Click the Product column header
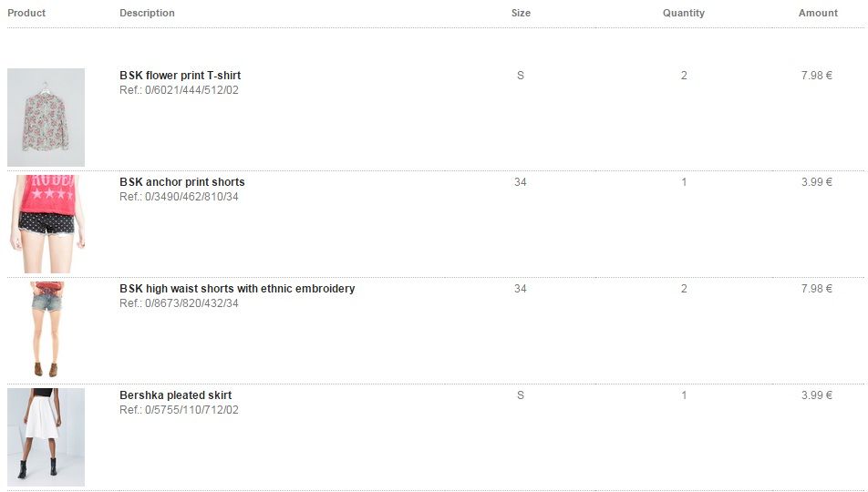This screenshot has height=492, width=868. click(26, 13)
